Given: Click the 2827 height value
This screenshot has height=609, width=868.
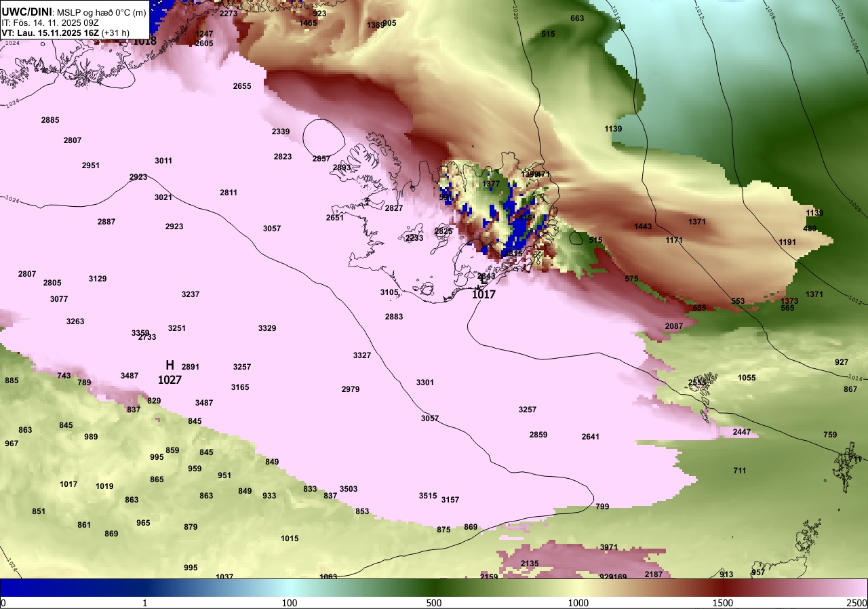Looking at the screenshot, I should click(x=394, y=208).
